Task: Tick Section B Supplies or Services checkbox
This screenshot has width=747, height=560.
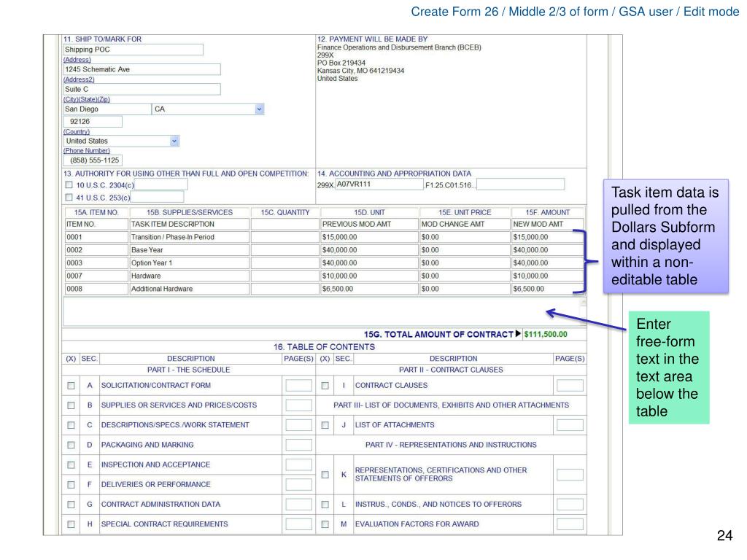Action: click(x=71, y=405)
